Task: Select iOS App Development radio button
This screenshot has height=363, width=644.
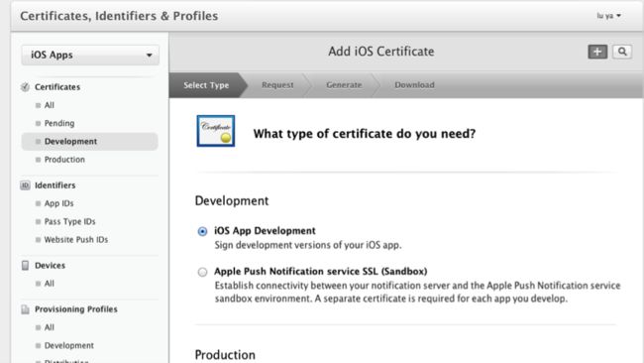Action: (x=202, y=231)
